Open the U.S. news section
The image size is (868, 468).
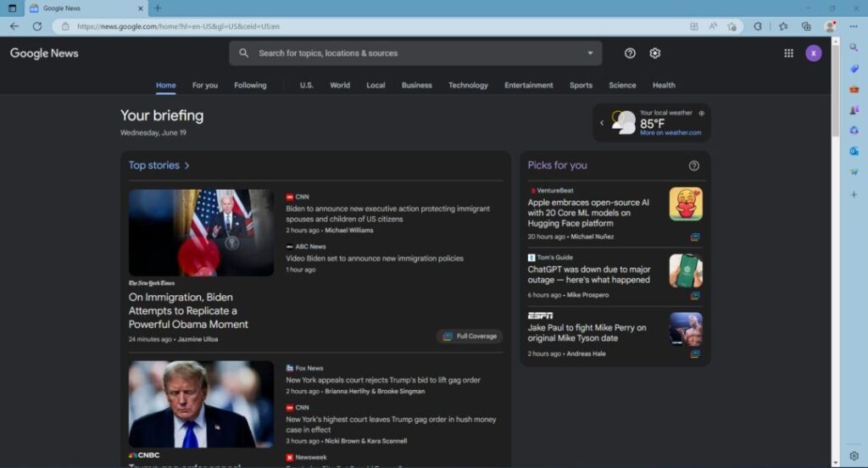[x=307, y=86]
